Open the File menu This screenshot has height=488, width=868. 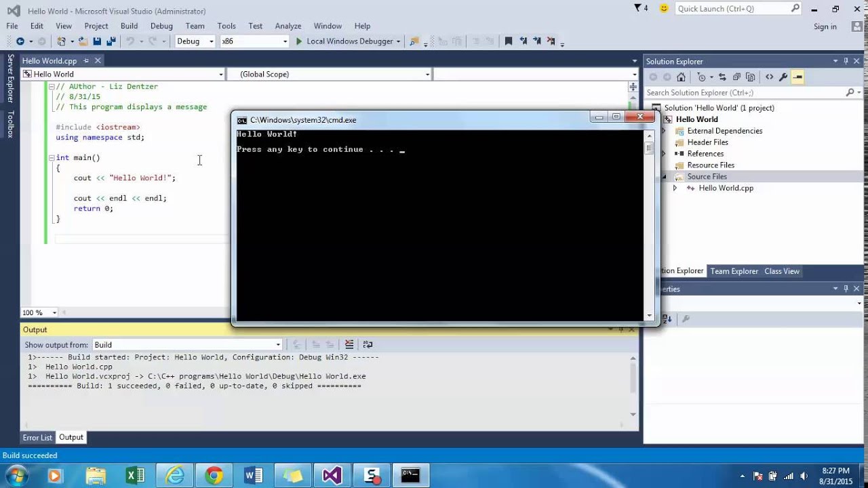click(12, 26)
